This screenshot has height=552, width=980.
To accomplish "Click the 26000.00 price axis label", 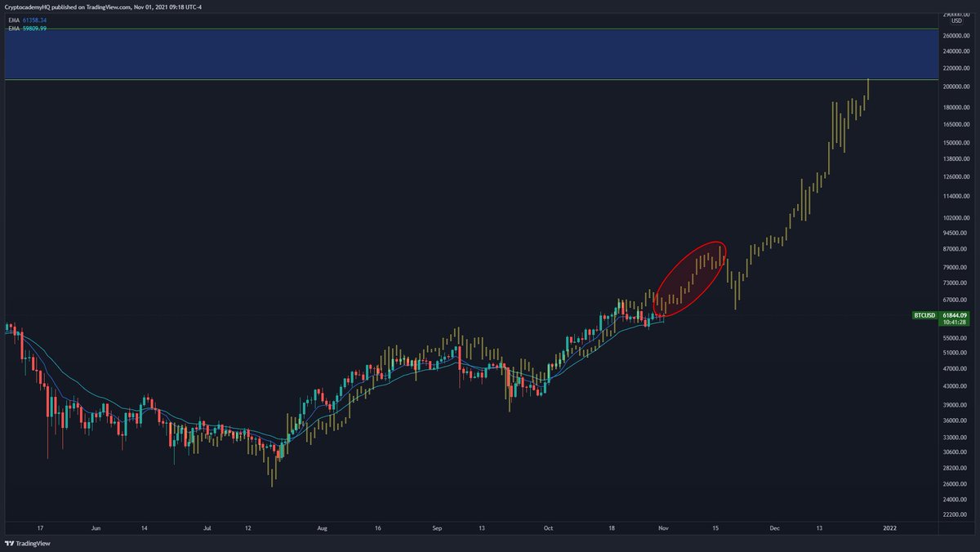I will tap(955, 483).
